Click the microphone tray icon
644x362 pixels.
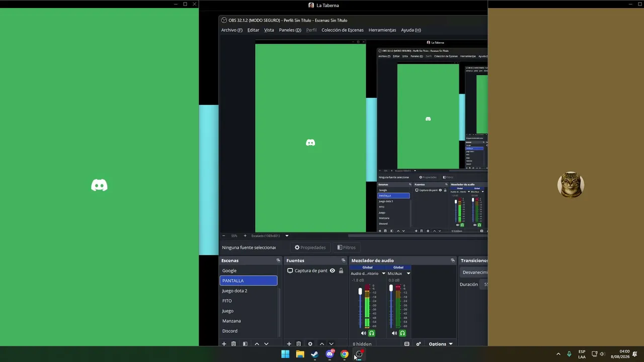coord(569,354)
